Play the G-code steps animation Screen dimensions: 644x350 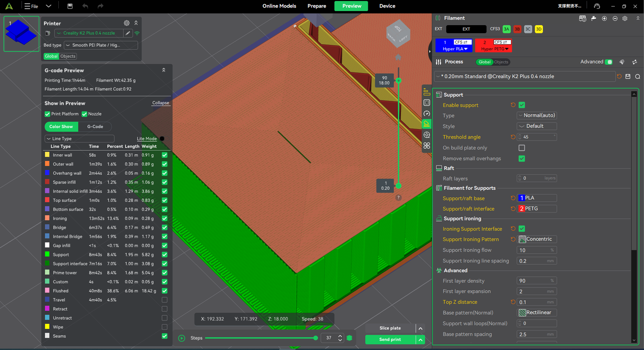(x=182, y=338)
